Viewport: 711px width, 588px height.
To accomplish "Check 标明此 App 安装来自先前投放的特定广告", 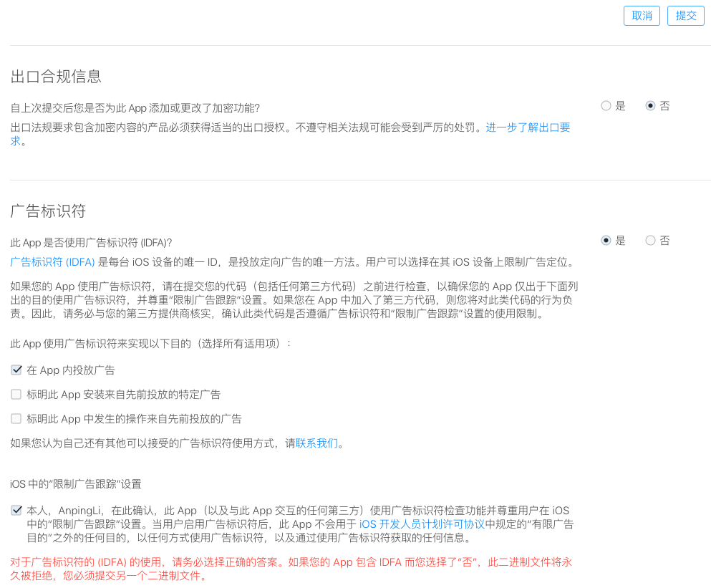I will click(x=16, y=395).
